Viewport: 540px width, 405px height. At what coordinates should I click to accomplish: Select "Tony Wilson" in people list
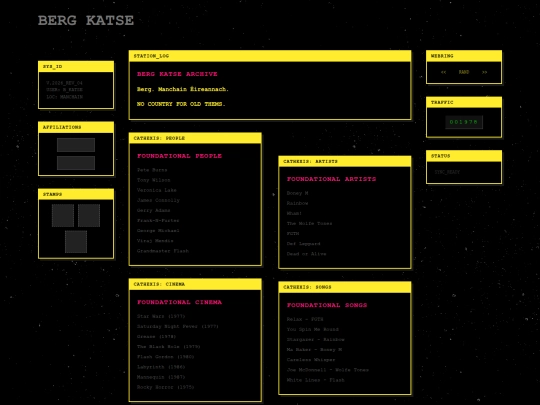pyautogui.click(x=154, y=180)
